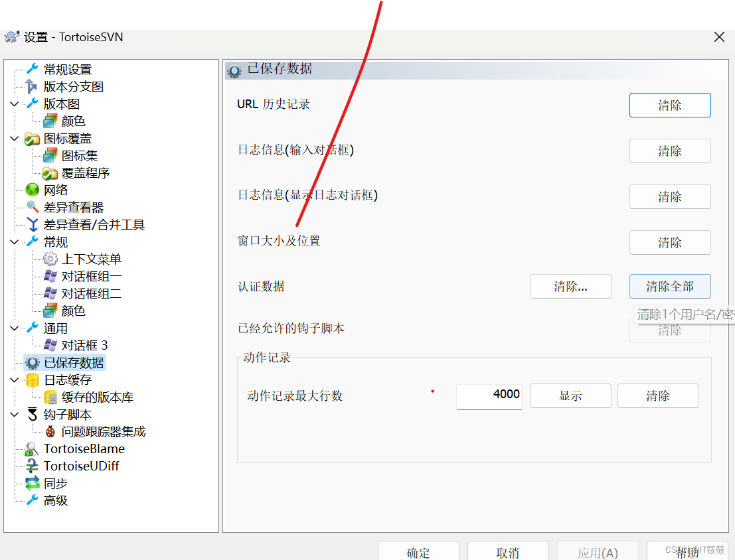Click the wrench icon beside 常规设置
This screenshot has width=735, height=560.
click(33, 69)
